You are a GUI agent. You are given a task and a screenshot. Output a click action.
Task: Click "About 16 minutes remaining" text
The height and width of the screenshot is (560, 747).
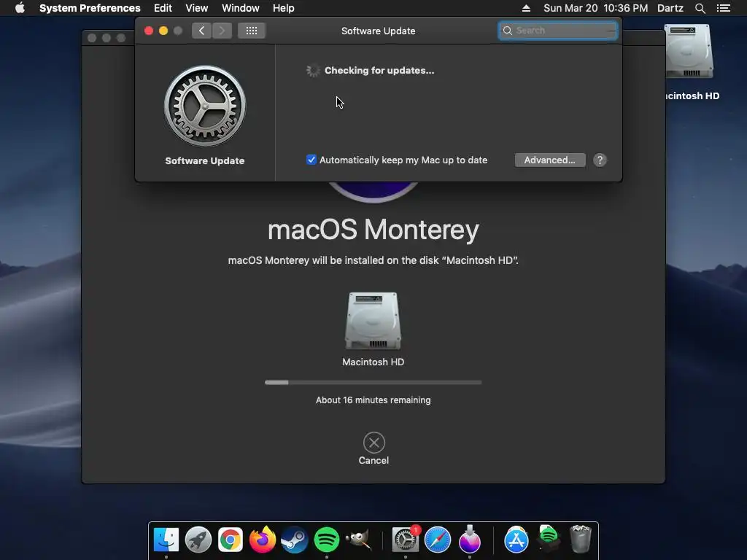[x=373, y=400]
